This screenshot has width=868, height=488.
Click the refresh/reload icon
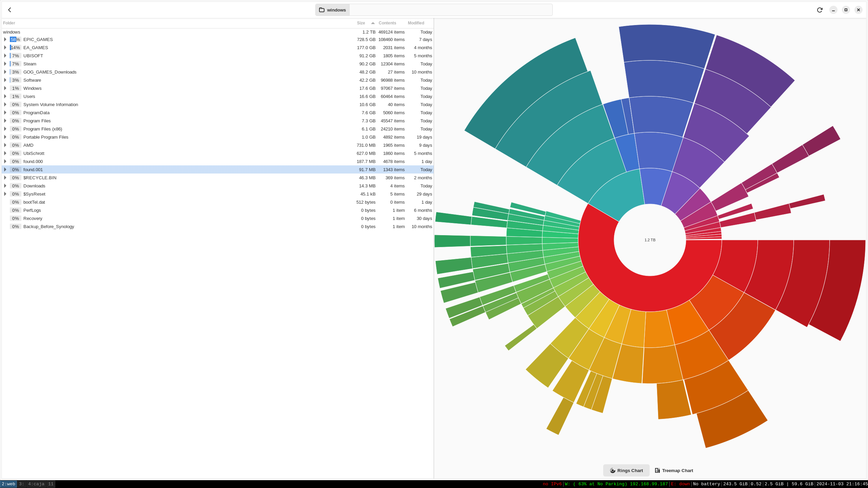[x=820, y=9]
